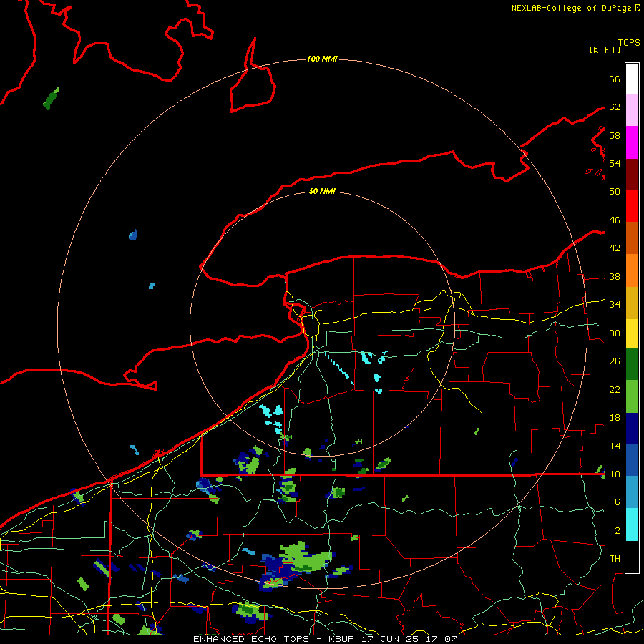
Task: Select the dark red (maroon) legend block
Action: 632,175
